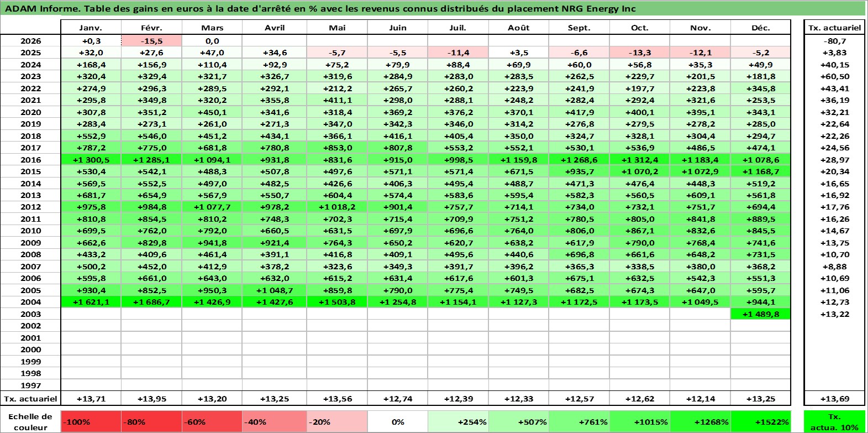Image resolution: width=868 pixels, height=433 pixels.
Task: Select the 'Sept.' column header
Action: pos(579,28)
